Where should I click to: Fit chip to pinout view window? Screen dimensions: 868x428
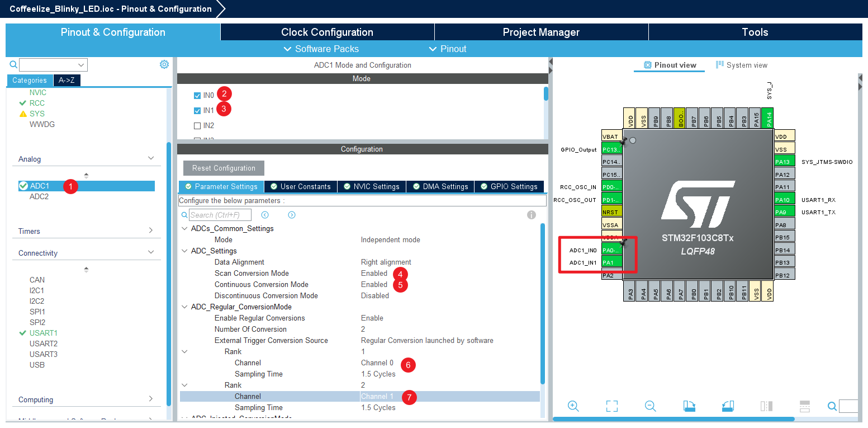click(x=612, y=406)
